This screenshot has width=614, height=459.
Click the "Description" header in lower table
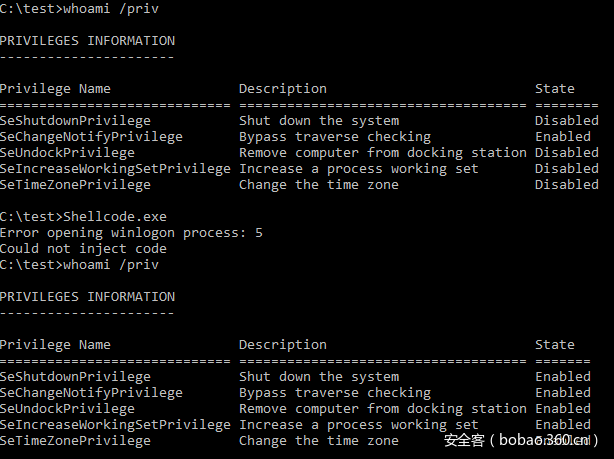point(282,345)
